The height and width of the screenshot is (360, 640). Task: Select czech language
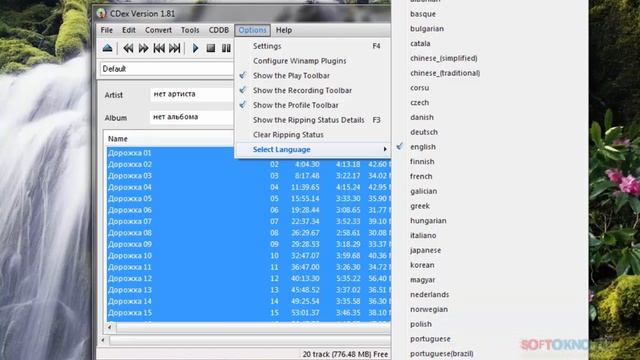coord(420,102)
